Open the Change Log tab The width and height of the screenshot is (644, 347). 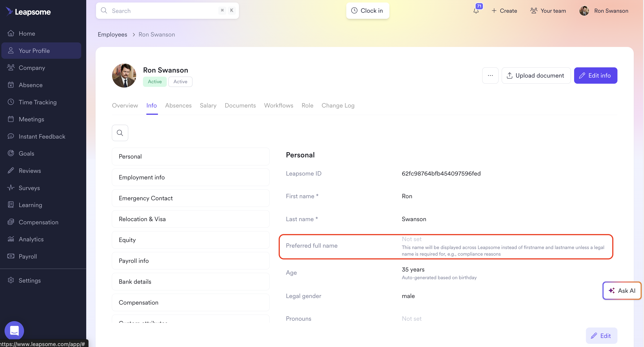(338, 105)
